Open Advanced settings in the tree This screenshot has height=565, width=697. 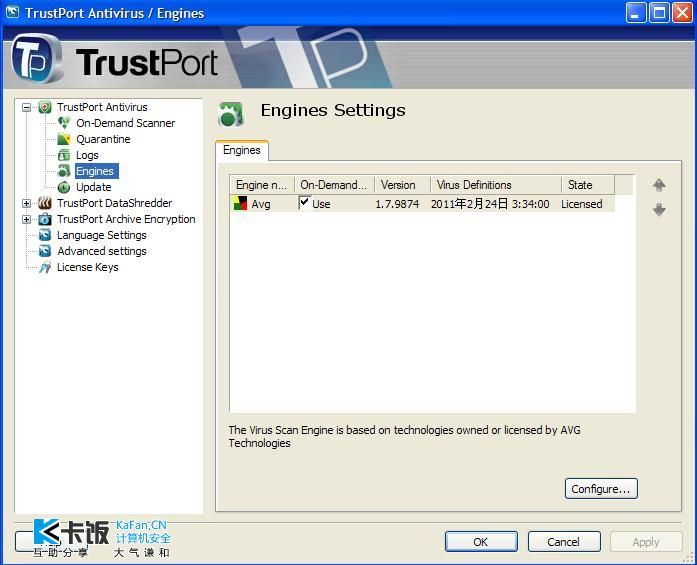[x=102, y=251]
